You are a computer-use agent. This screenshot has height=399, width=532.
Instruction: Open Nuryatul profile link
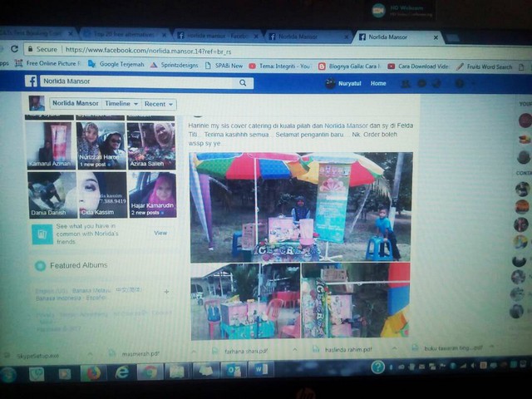(348, 83)
